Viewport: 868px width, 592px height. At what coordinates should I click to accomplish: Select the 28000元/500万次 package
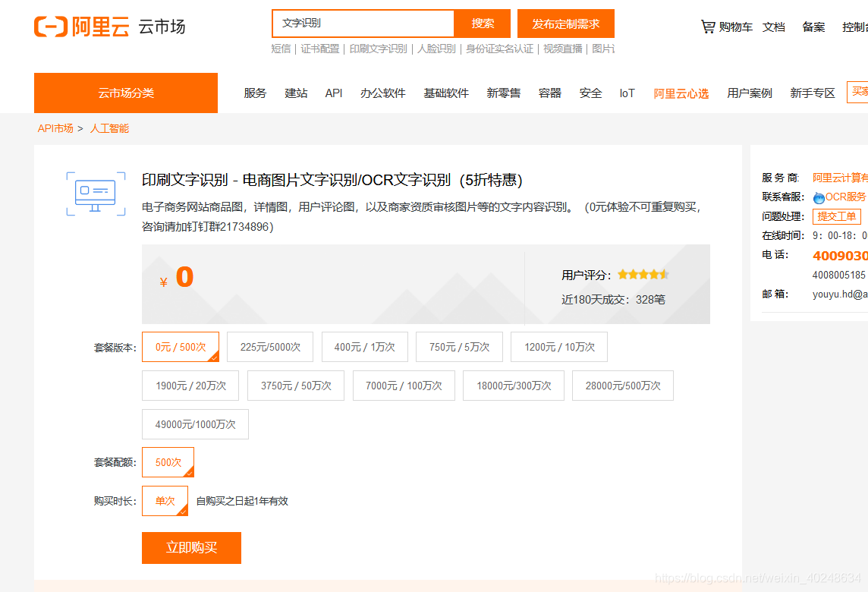[623, 386]
